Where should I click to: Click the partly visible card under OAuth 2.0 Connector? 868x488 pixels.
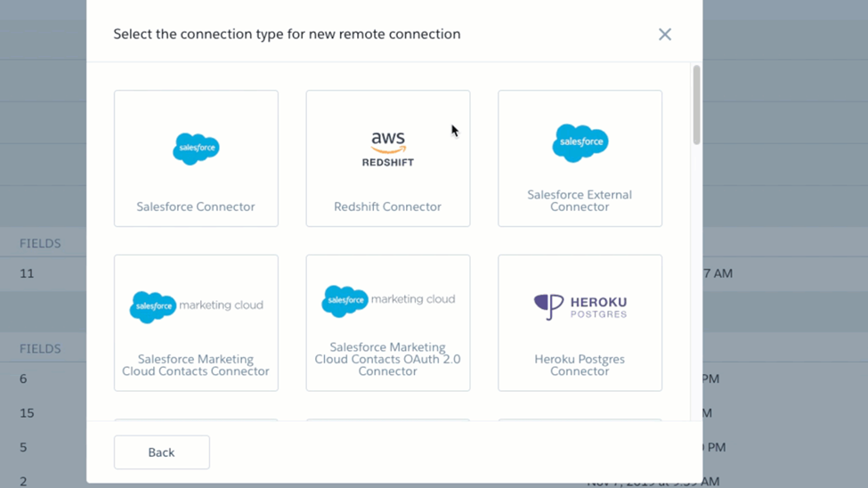[x=388, y=420]
